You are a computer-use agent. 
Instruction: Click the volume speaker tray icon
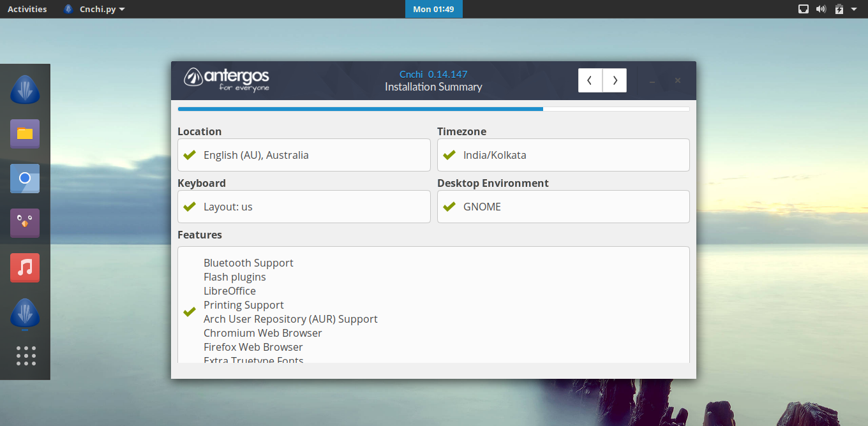[821, 9]
